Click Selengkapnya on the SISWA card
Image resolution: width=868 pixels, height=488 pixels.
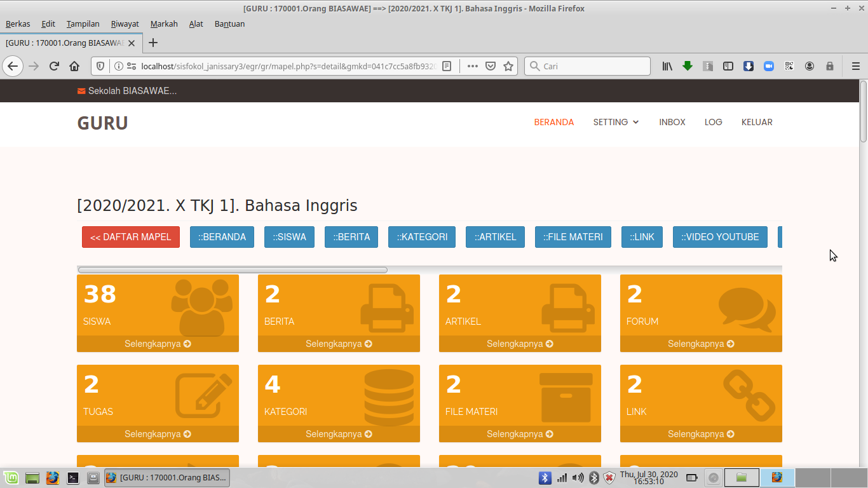158,344
